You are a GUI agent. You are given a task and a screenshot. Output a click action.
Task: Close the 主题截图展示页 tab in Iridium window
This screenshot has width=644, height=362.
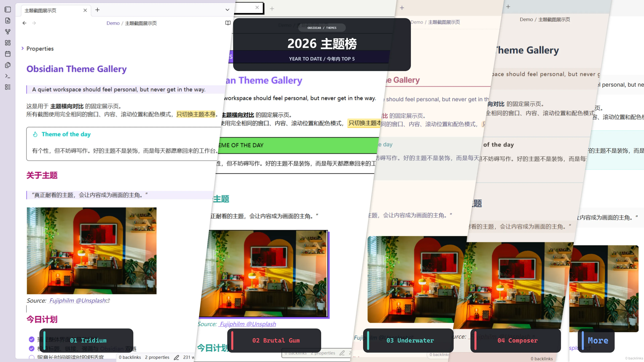point(85,10)
